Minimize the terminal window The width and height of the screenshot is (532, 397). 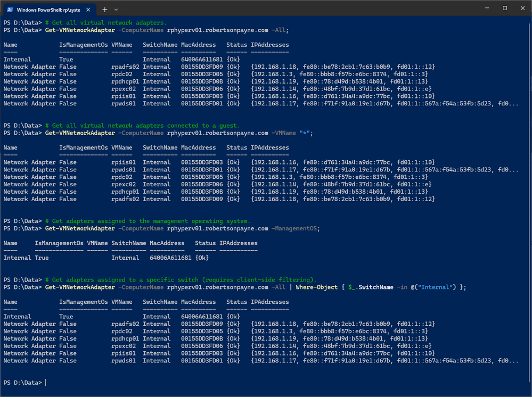[487, 8]
